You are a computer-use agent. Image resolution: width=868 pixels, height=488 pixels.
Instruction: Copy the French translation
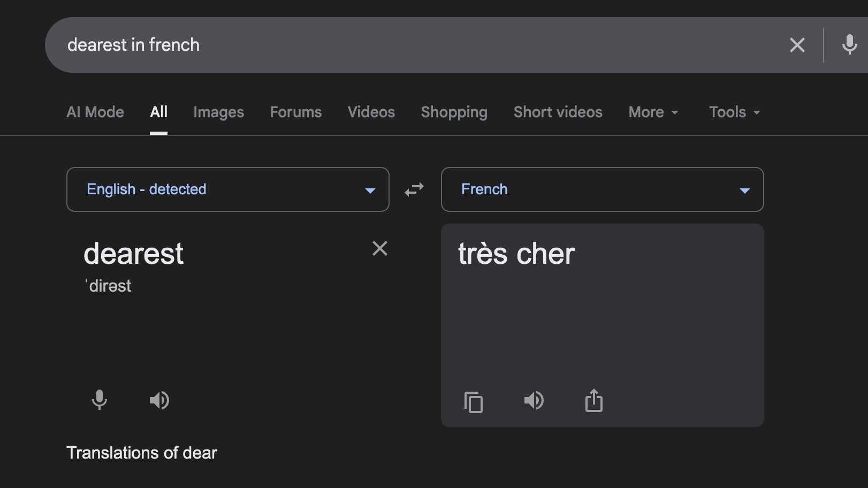coord(474,401)
